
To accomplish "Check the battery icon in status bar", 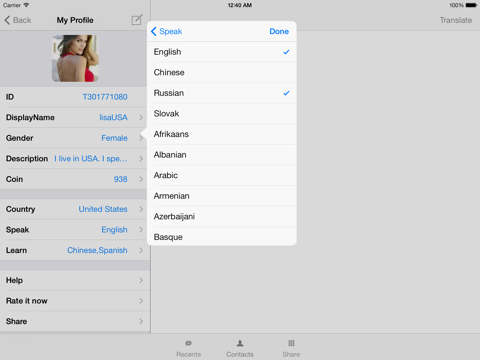I will click(471, 5).
